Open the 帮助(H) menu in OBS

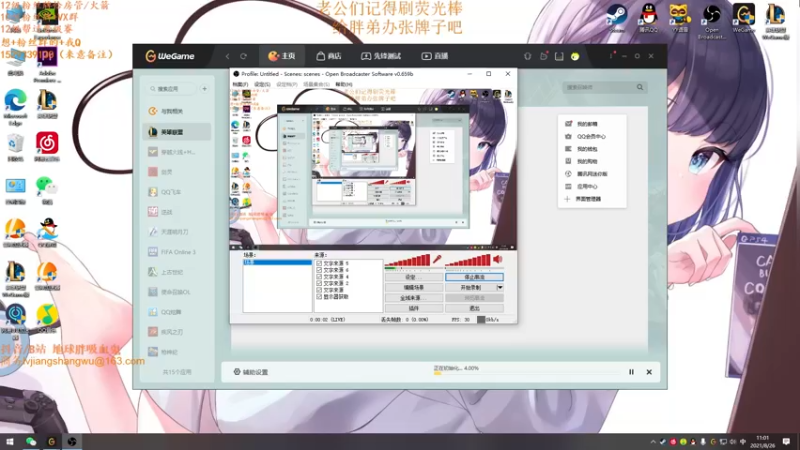[344, 84]
